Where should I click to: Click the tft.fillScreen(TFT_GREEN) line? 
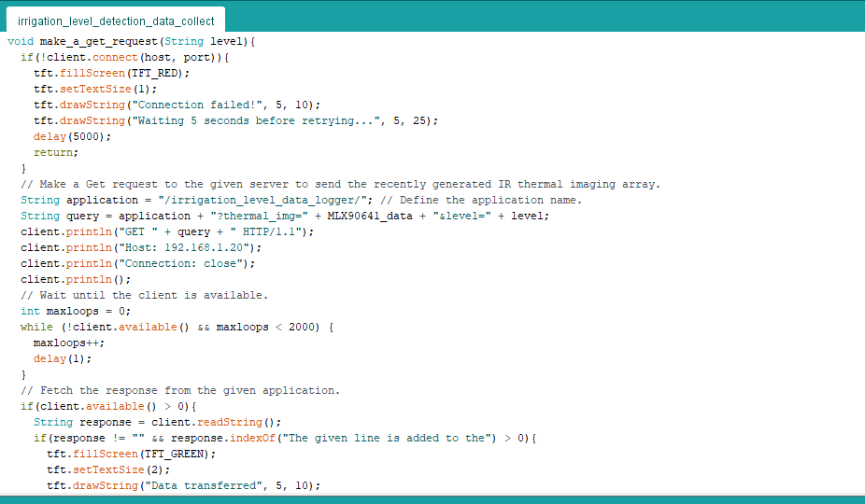coord(131,454)
